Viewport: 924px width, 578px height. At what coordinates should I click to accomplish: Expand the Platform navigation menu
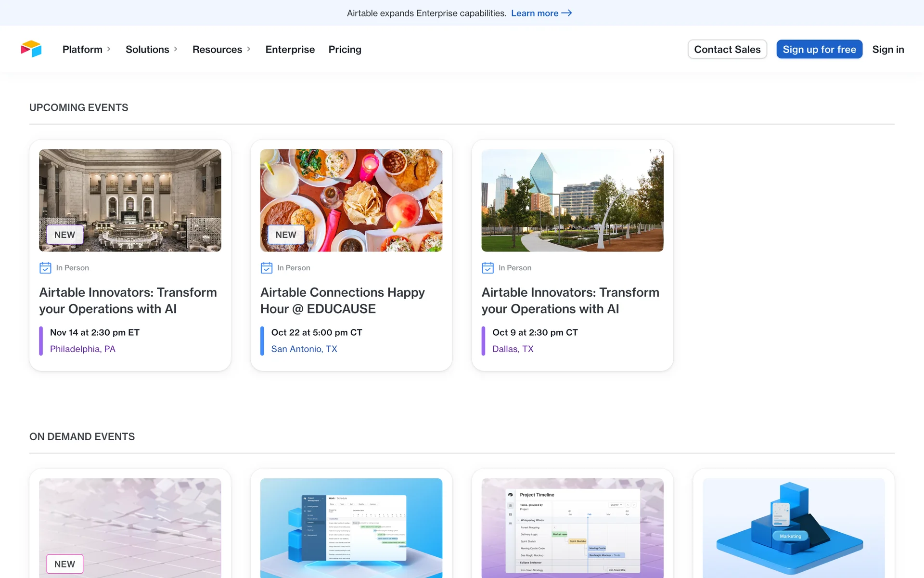click(x=87, y=49)
